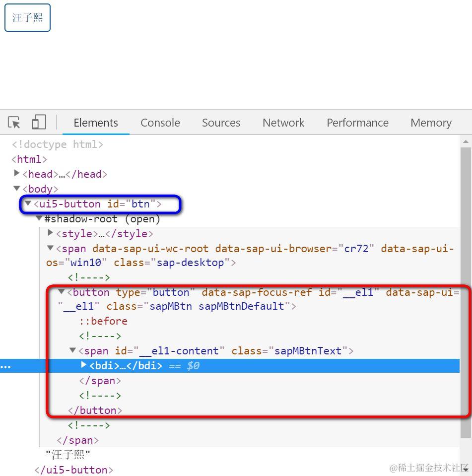Select the doctype html line
The image size is (472, 476).
58,144
